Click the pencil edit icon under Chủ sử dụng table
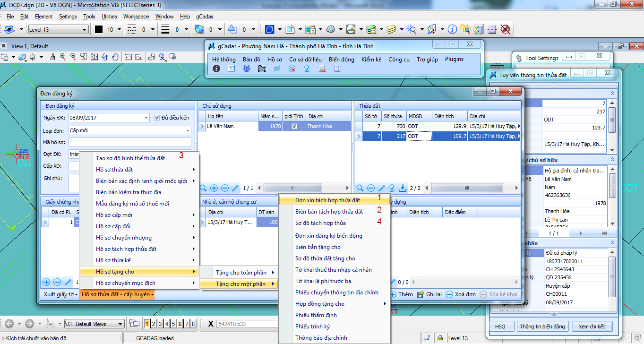 (x=235, y=188)
